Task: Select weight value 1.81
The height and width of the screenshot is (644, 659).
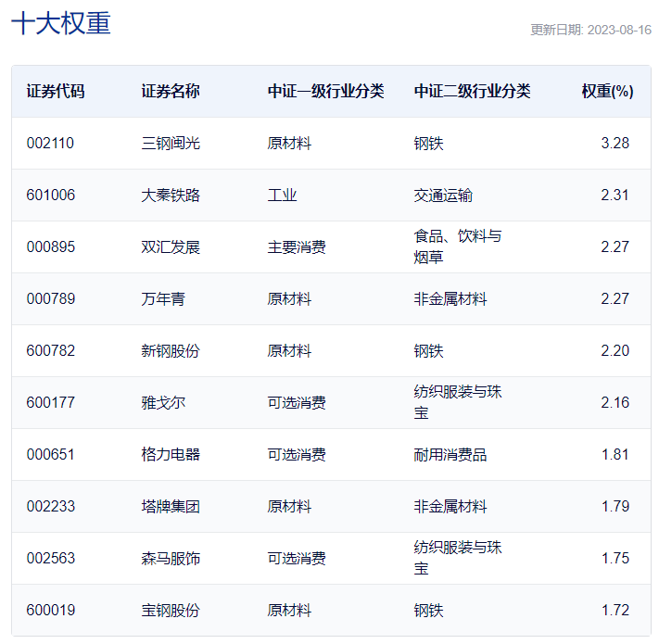Action: tap(615, 455)
